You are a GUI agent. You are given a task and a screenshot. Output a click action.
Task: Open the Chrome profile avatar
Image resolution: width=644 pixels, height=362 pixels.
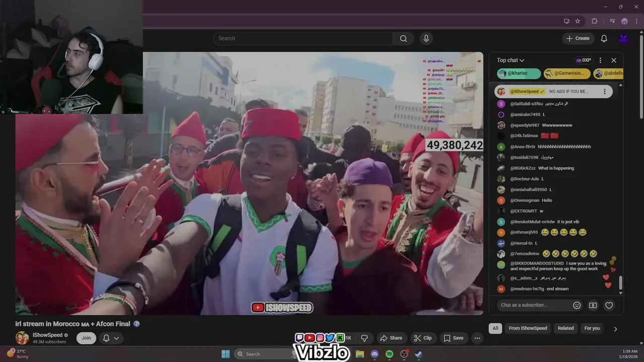(624, 21)
